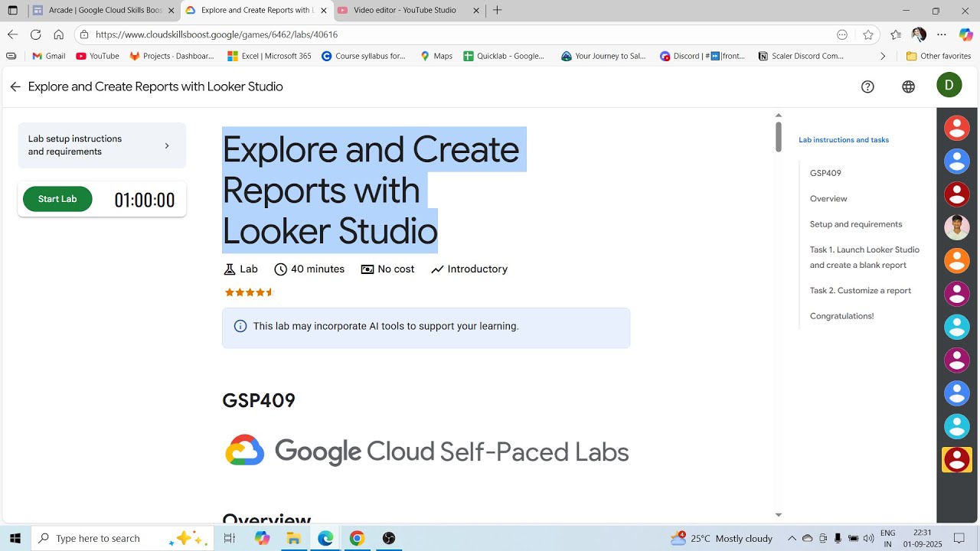Close the Video editor YouTube Studio tab
Viewport: 980px width, 551px height.
pyautogui.click(x=476, y=11)
